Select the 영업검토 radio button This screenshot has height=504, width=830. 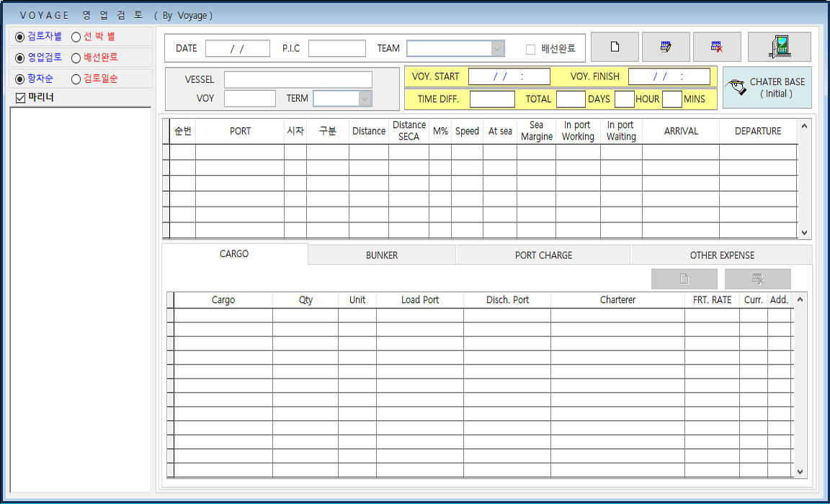tap(20, 58)
